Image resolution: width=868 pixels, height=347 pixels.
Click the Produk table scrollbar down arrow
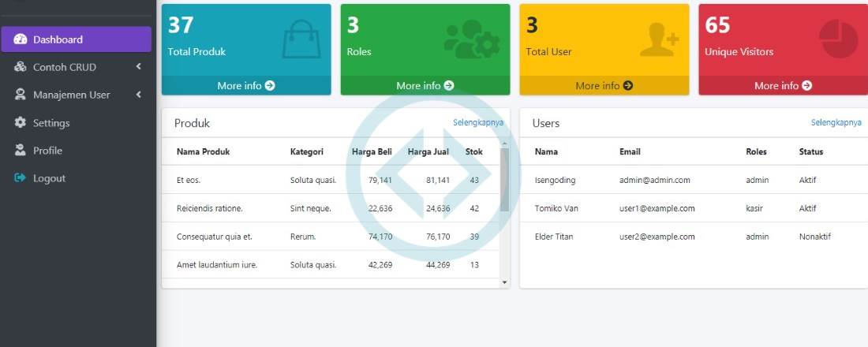504,282
